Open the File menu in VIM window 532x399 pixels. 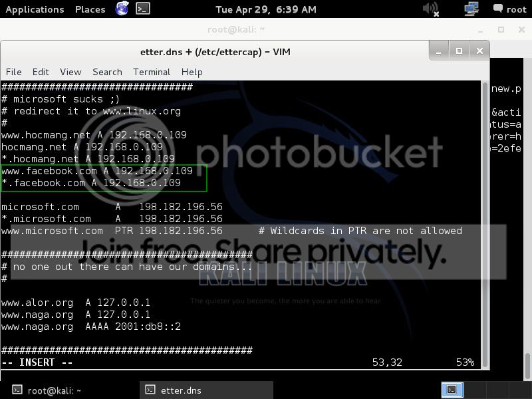[13, 72]
